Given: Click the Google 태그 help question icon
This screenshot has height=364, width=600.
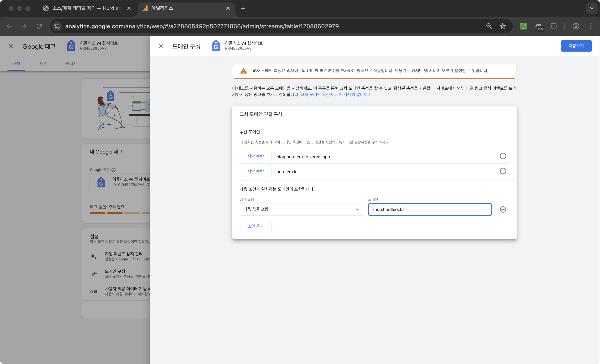Looking at the screenshot, I should pos(113,170).
